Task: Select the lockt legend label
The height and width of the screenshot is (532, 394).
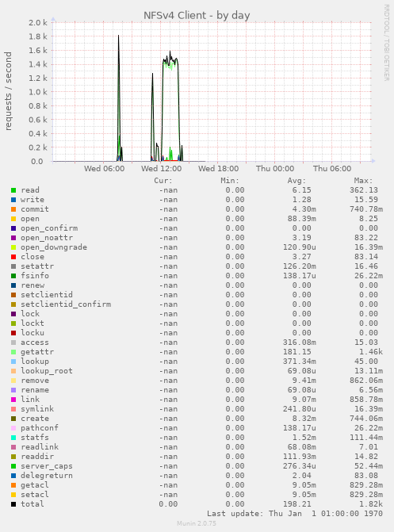Action: coord(33,323)
